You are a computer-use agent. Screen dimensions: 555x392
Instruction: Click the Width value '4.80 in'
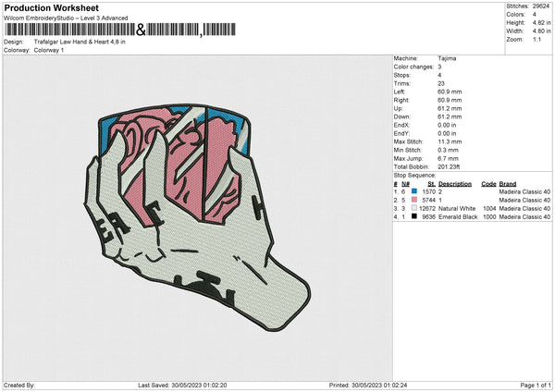pos(541,31)
